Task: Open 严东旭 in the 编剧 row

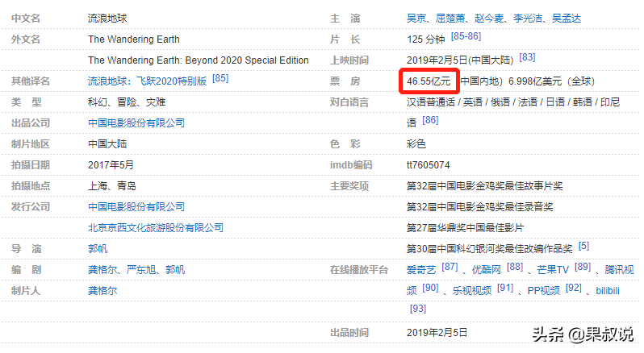Action: pyautogui.click(x=141, y=270)
